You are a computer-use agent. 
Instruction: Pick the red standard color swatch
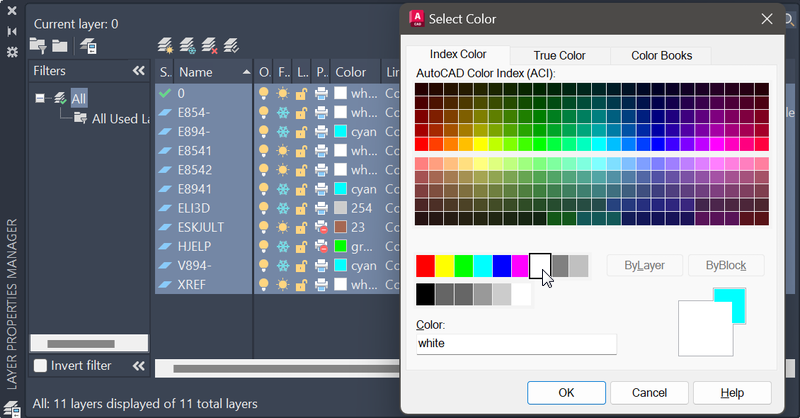[426, 265]
